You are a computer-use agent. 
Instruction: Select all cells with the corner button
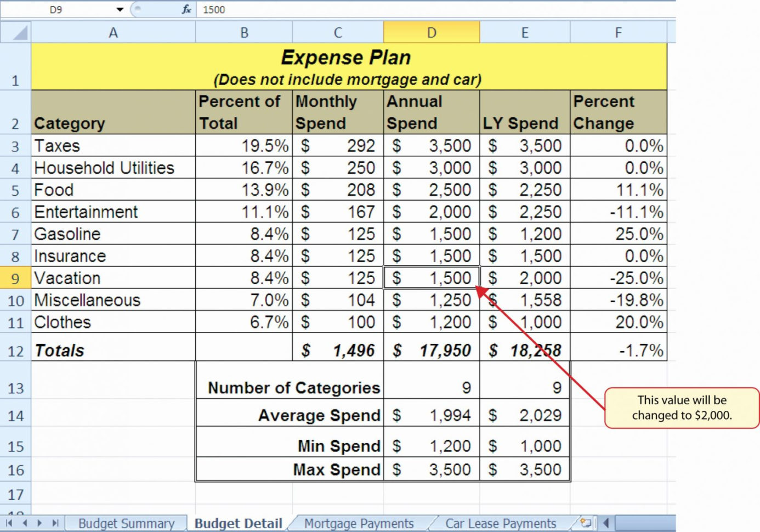16,32
